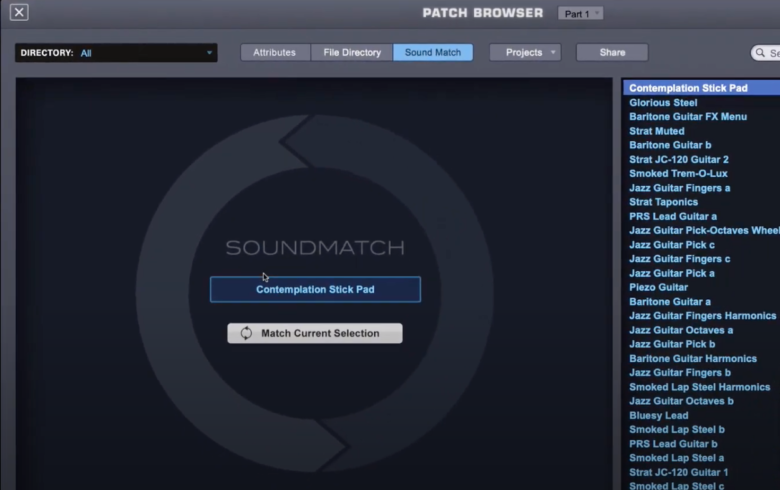Pick Jazz Guitar Pick b
Image resolution: width=780 pixels, height=490 pixels.
tap(672, 344)
